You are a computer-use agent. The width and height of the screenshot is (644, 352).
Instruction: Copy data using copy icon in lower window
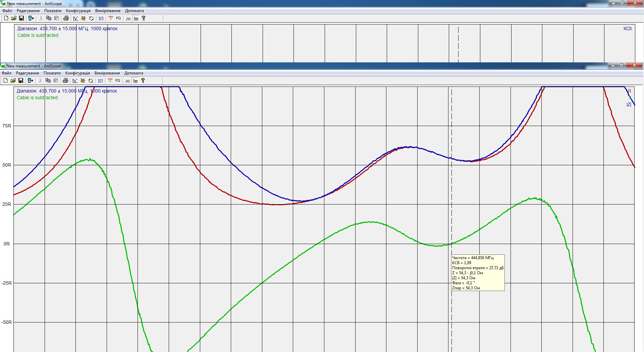coord(48,81)
